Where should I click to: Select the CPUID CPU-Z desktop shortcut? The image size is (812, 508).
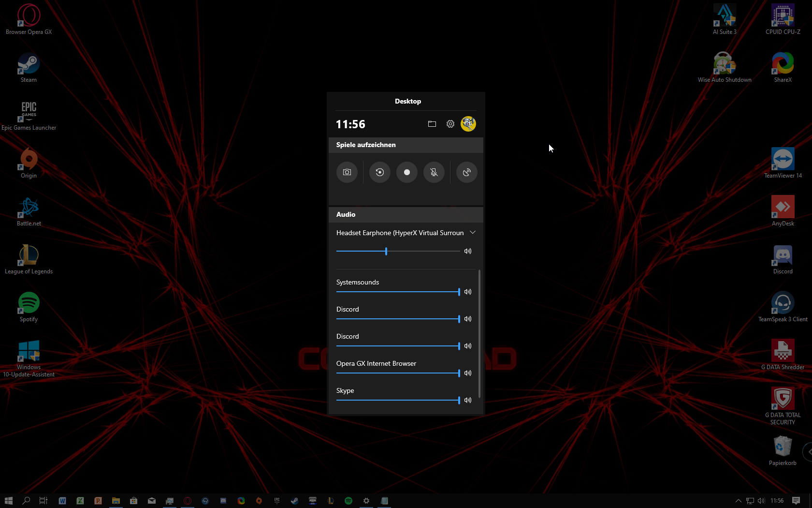click(x=783, y=19)
